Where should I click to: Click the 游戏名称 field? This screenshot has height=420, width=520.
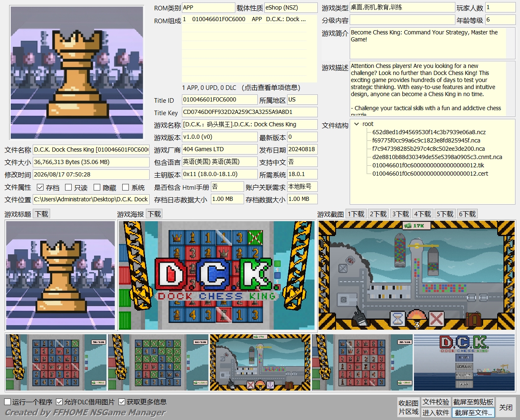249,125
